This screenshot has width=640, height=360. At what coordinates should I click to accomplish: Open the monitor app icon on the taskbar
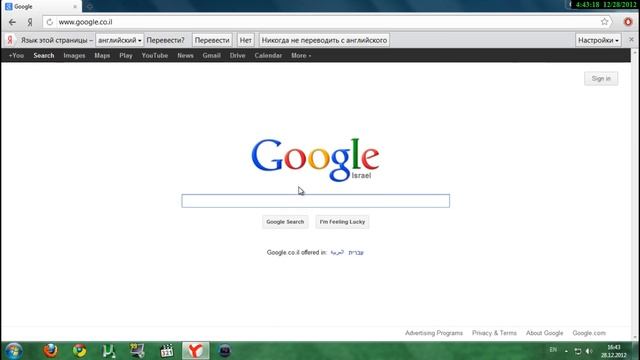[138, 351]
